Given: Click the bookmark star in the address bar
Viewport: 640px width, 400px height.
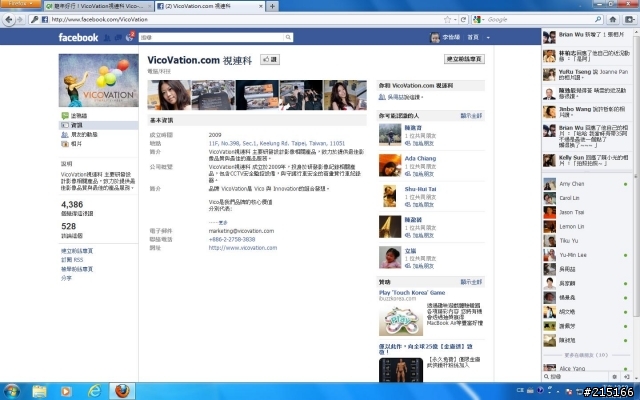Looking at the screenshot, I should (447, 19).
